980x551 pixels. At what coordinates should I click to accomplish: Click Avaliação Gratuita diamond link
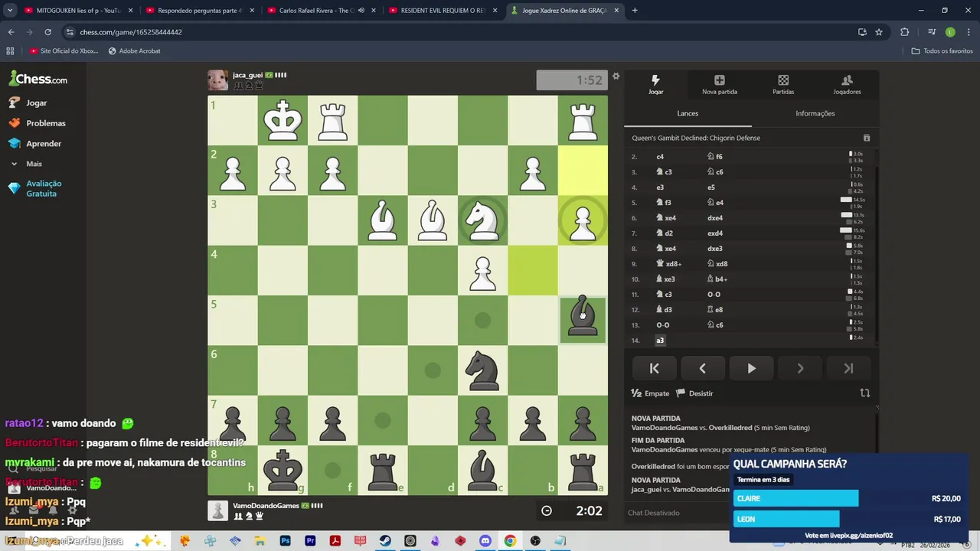[x=35, y=188]
